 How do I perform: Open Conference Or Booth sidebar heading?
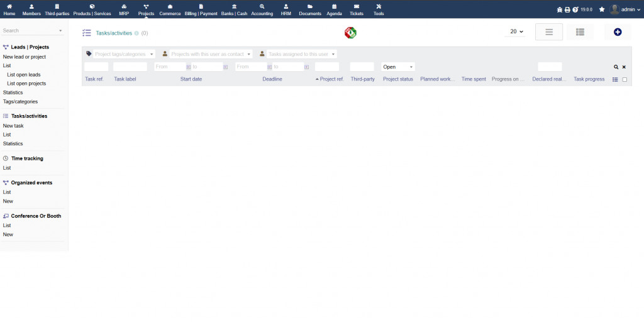(x=36, y=216)
